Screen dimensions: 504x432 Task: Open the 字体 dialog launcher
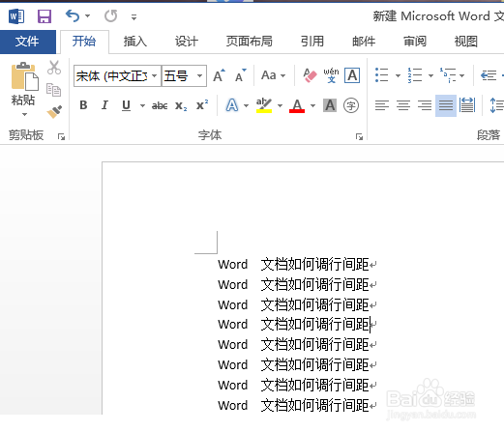click(359, 137)
